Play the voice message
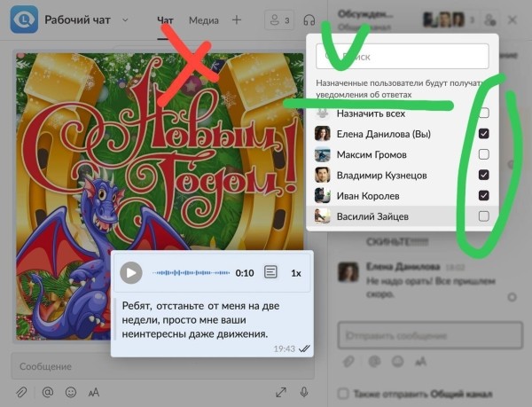Viewport: 532px width, 407px height. 131,273
